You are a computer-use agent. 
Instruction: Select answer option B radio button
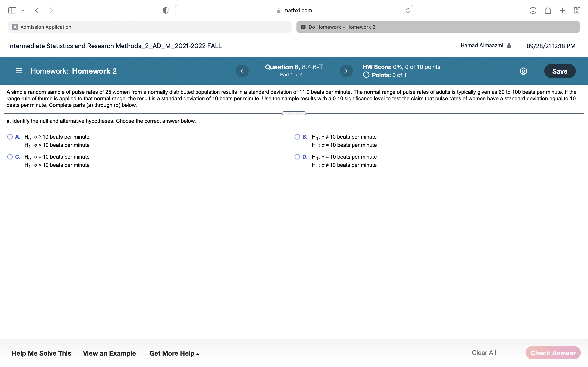[x=297, y=137]
